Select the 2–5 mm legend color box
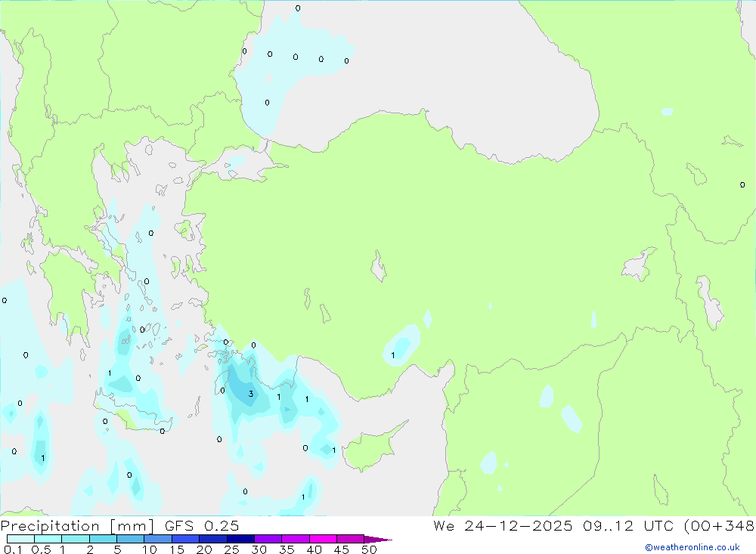This screenshot has height=554, width=756. 103,539
